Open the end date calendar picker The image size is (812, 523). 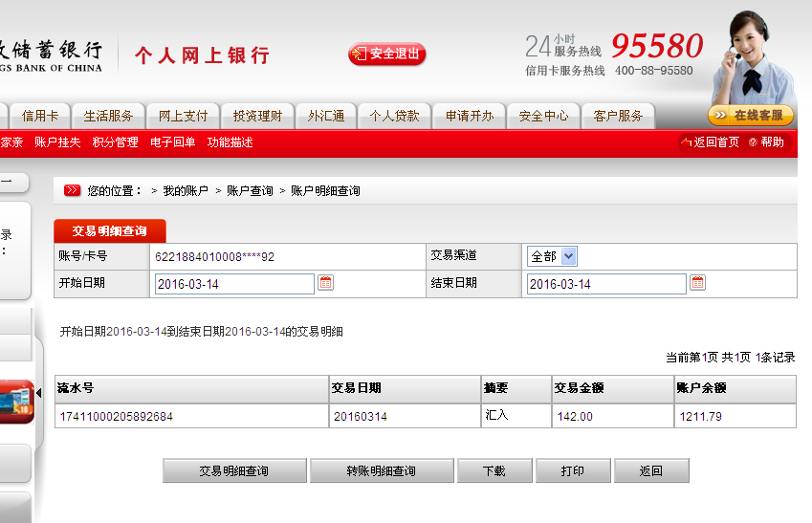click(697, 283)
